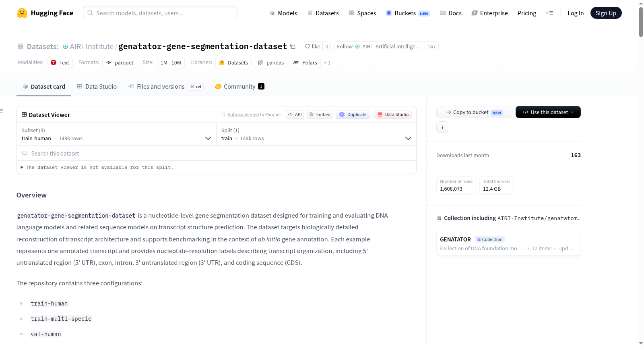Click the train-multi-specie configuration text
Viewport: 644px width, 347px height.
pos(61,319)
